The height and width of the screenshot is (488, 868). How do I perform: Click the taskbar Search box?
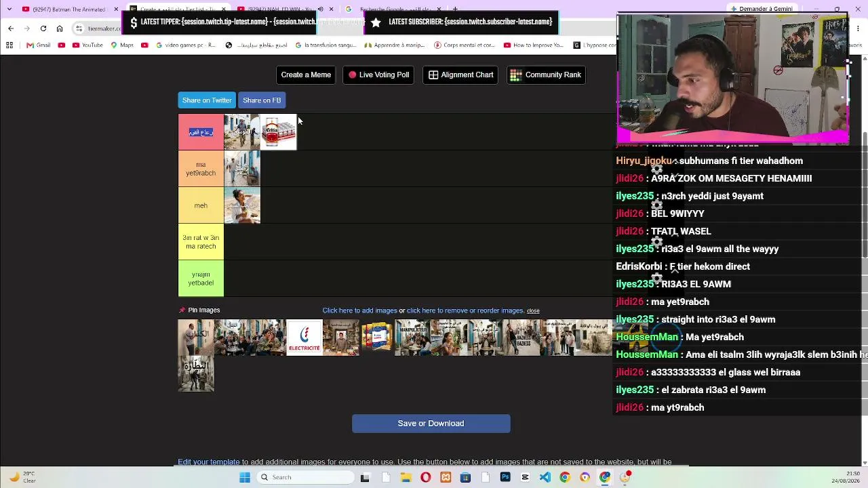[306, 477]
